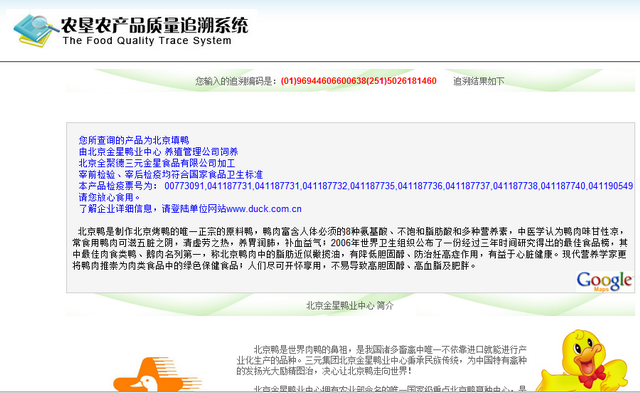Screen dimensions: 640x393
Task: Click the red trace code number
Action: coord(358,81)
